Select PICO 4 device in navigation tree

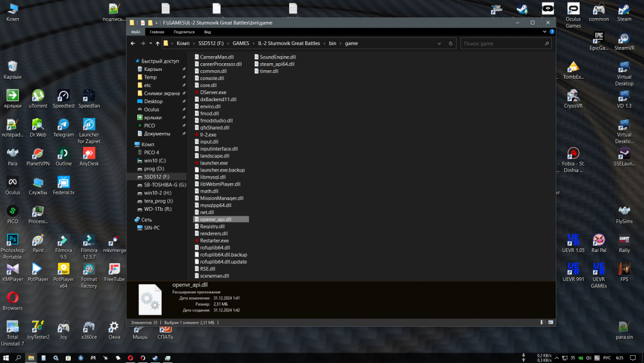click(151, 153)
